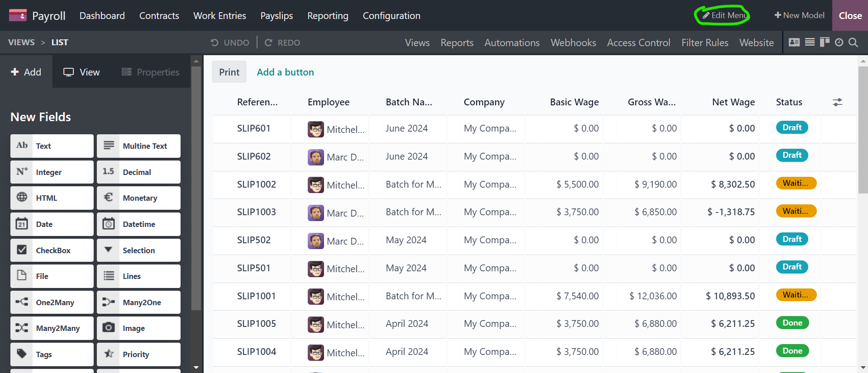868x373 pixels.
Task: Open the Work Entries menu
Action: pyautogui.click(x=220, y=15)
